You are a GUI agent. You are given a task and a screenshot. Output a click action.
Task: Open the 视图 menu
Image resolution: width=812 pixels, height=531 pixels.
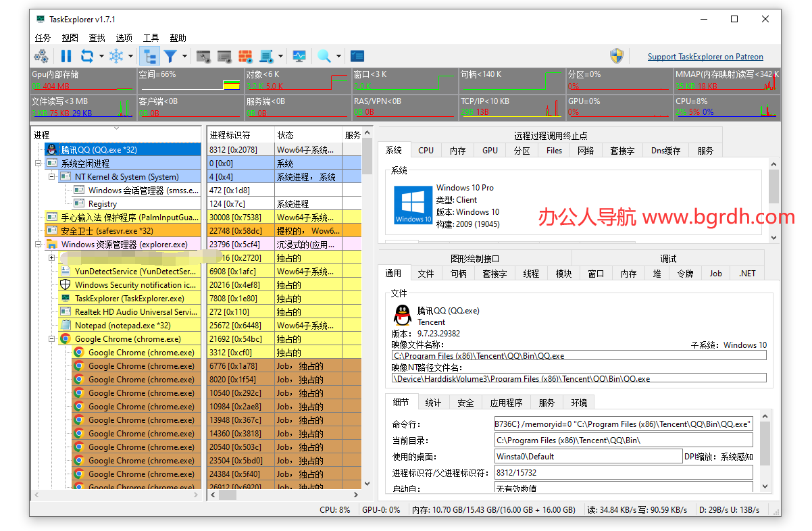(x=70, y=38)
